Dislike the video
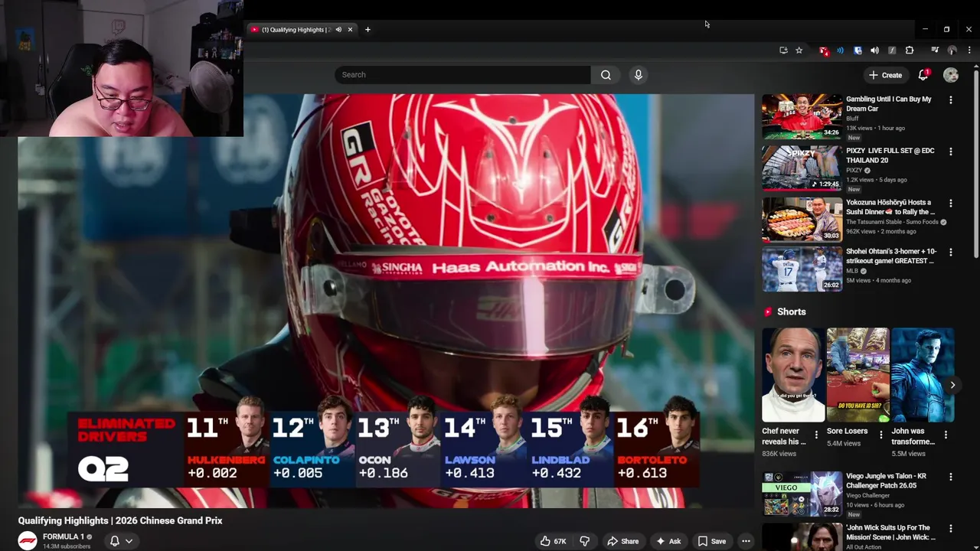980x551 pixels. [x=584, y=541]
